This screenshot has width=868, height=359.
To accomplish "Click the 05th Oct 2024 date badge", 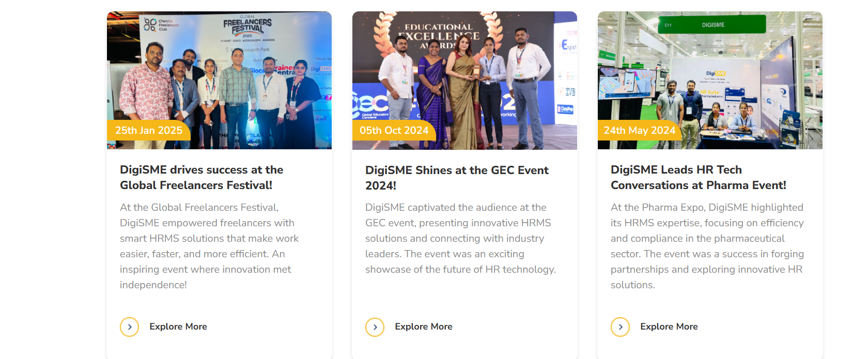I will (x=394, y=131).
